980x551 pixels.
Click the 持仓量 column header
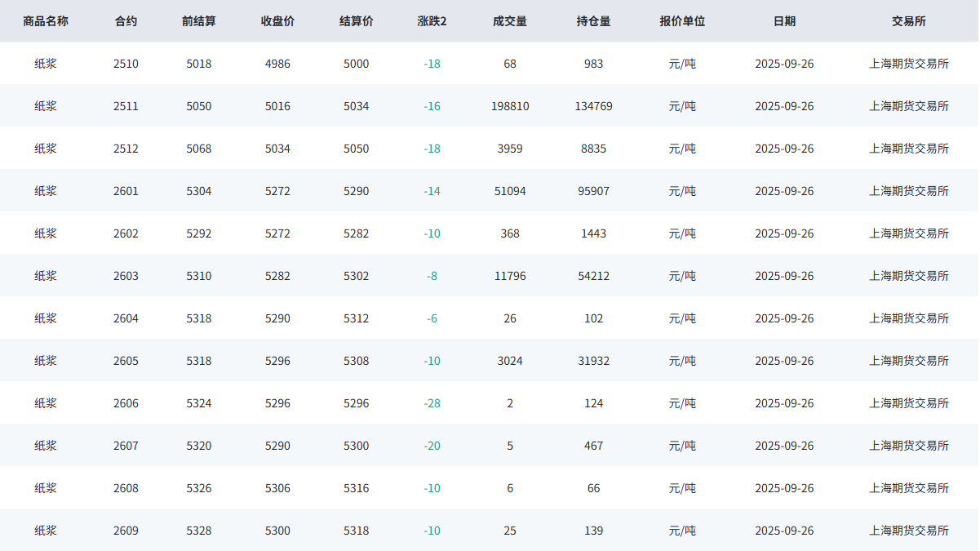[593, 21]
